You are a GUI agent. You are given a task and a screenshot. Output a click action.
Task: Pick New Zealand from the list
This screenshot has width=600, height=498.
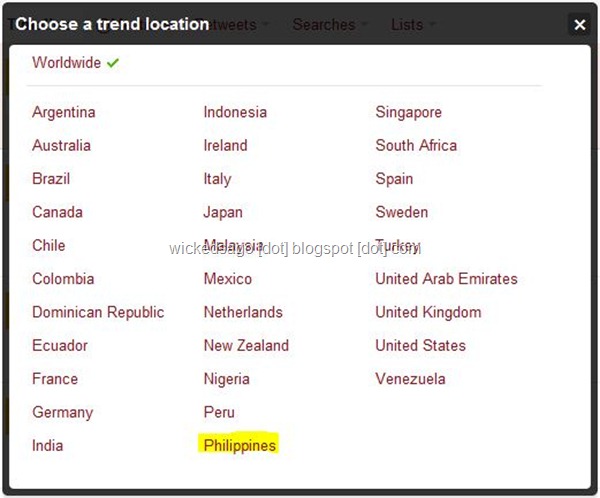[246, 345]
